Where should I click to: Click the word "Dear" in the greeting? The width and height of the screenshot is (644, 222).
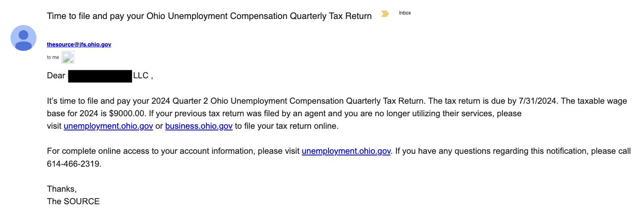coord(56,75)
